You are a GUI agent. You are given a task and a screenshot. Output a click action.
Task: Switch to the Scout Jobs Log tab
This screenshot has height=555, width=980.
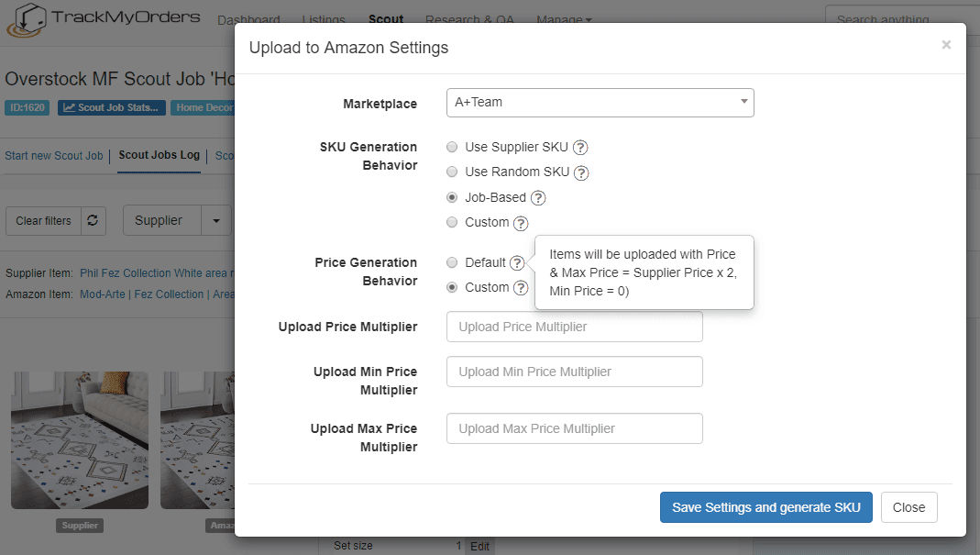pyautogui.click(x=158, y=155)
